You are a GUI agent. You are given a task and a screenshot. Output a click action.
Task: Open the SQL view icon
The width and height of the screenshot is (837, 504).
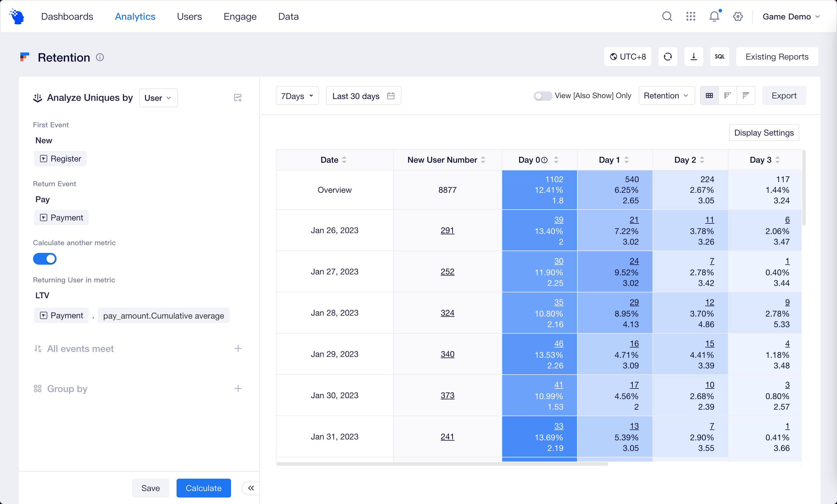click(719, 56)
